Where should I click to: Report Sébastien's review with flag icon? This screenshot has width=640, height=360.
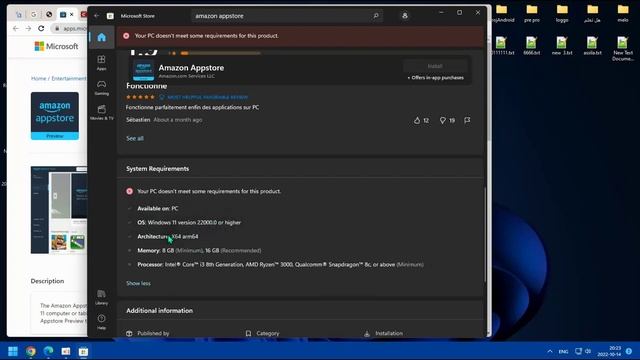(467, 120)
